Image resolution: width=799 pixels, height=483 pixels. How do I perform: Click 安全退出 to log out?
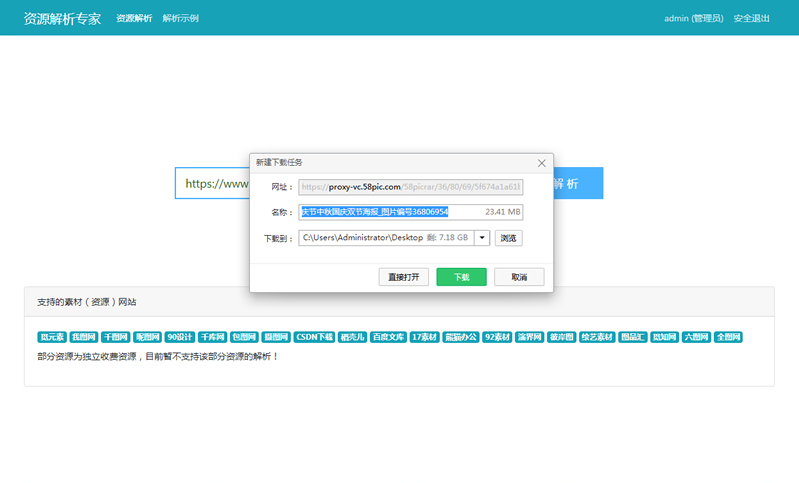(x=751, y=18)
